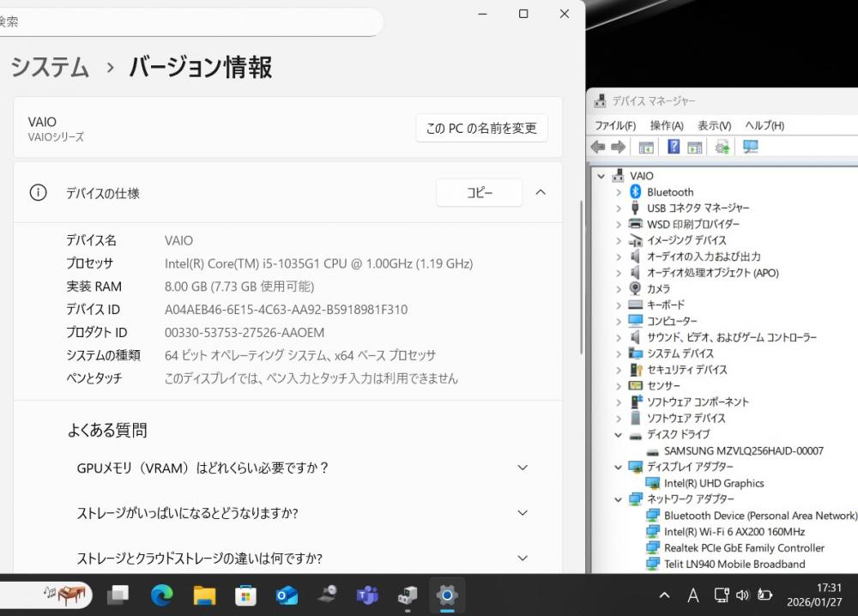Click the update device driver gear icon
The image size is (858, 616).
722,147
